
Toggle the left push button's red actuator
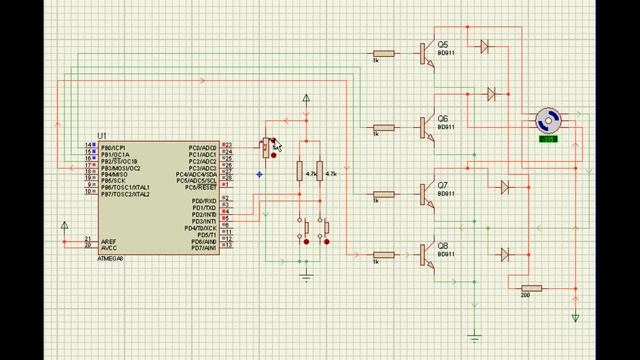coord(306,242)
